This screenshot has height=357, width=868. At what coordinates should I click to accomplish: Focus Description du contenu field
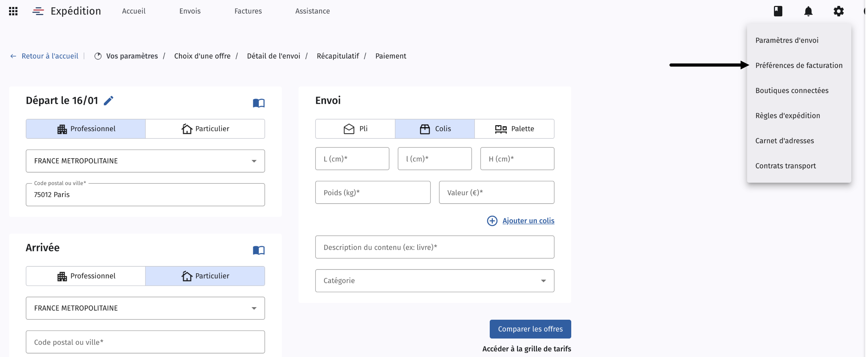coord(435,247)
